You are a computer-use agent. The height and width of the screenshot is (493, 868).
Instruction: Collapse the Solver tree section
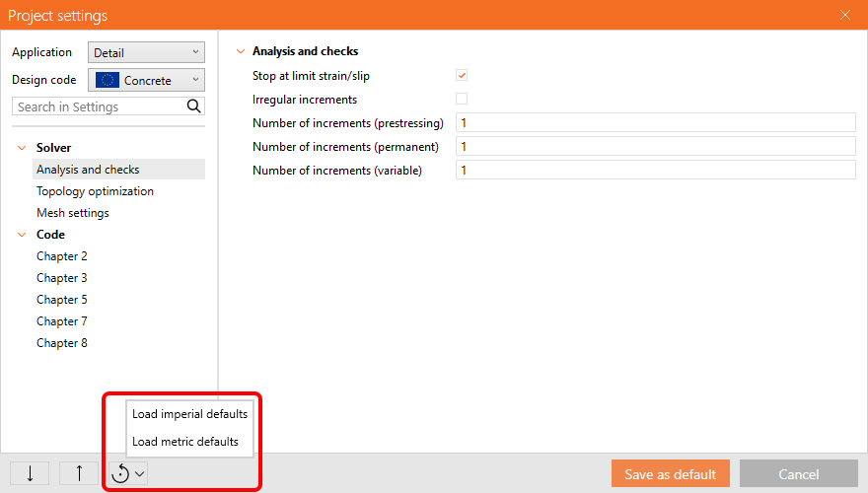(x=22, y=148)
